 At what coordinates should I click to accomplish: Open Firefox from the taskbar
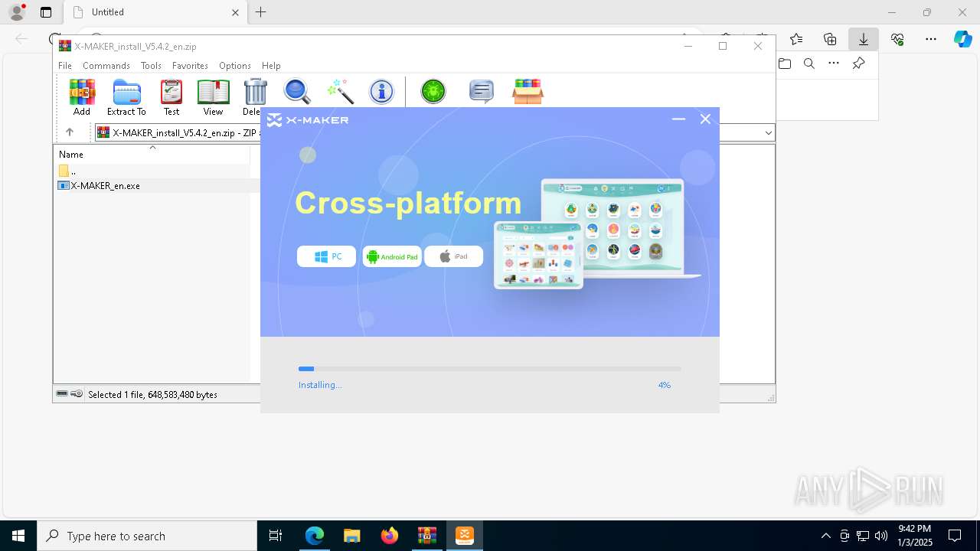click(390, 536)
